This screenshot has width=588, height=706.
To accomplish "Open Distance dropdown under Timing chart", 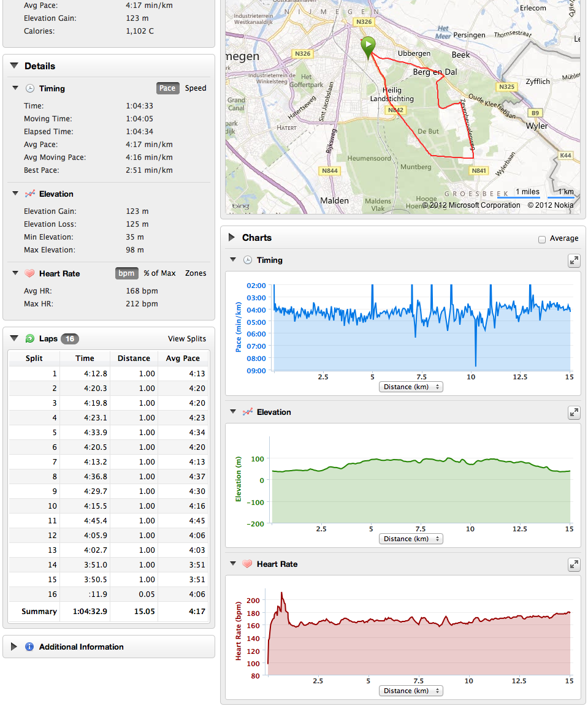I will click(411, 387).
